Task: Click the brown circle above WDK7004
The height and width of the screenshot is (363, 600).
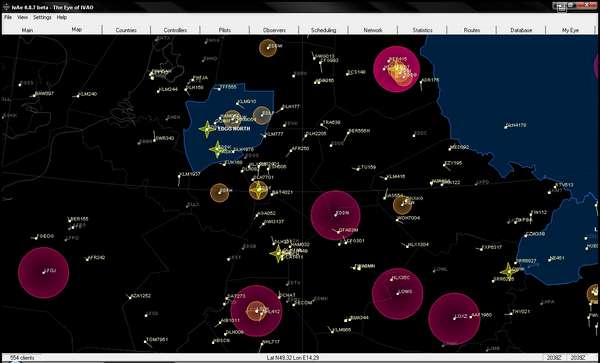Action: coord(403,205)
